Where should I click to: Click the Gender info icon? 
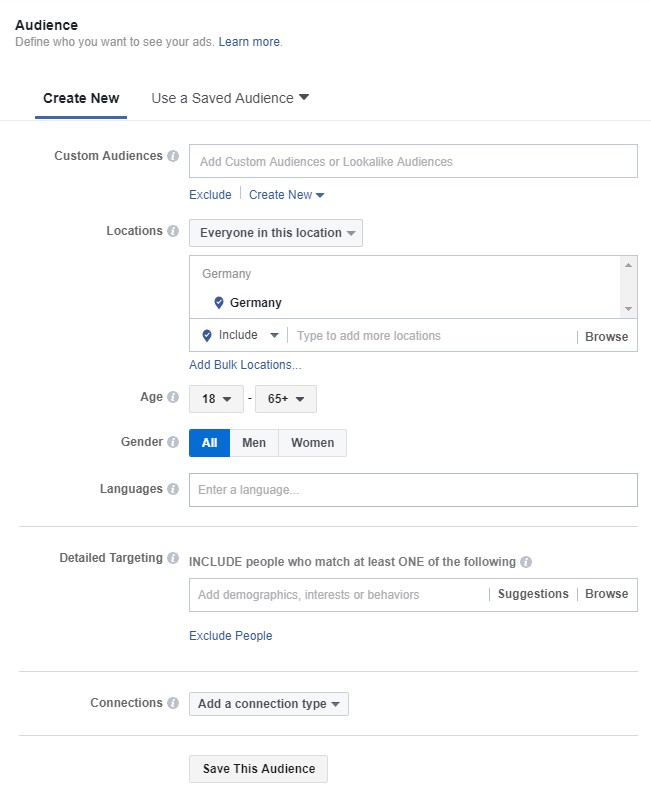tap(173, 442)
